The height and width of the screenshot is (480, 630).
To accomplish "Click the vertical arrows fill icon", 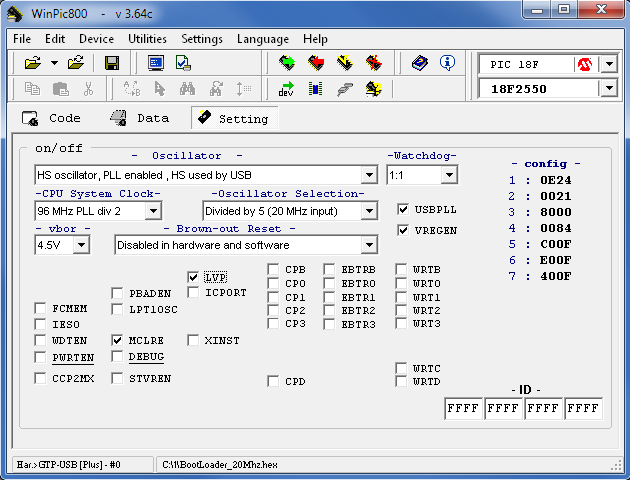I will [x=243, y=89].
